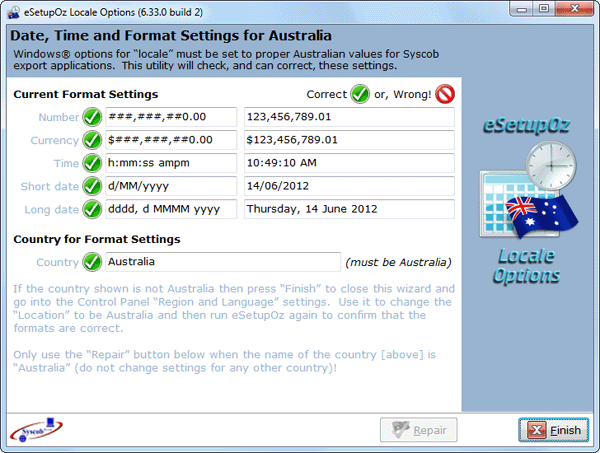Click the green check icon beside Short date
The image size is (600, 453).
click(x=93, y=186)
